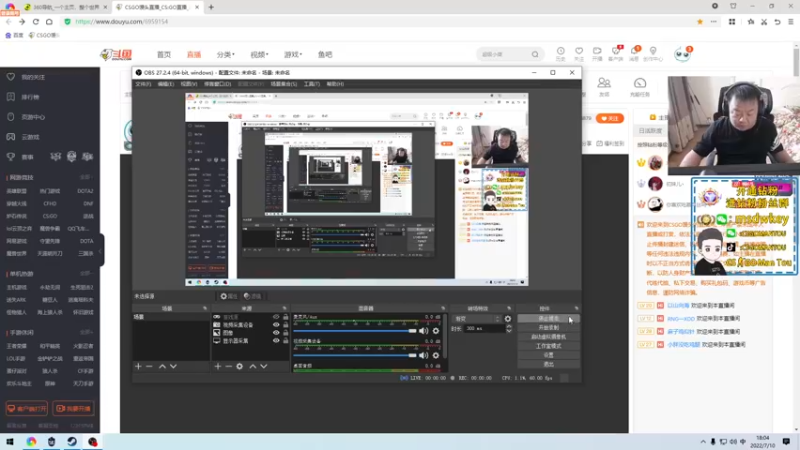Pop out the Scenes dock panel
This screenshot has width=800, height=450.
(205, 308)
